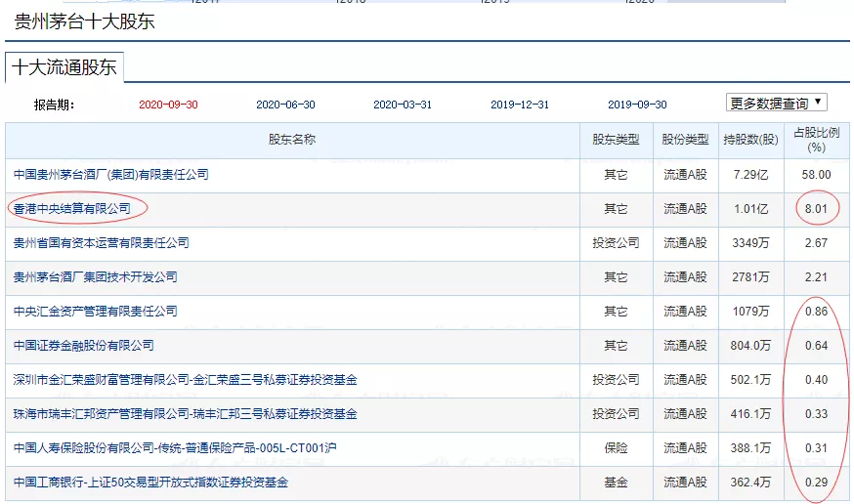Click the 362.4万 shares cell
Screen dimensions: 854x504
click(x=750, y=483)
